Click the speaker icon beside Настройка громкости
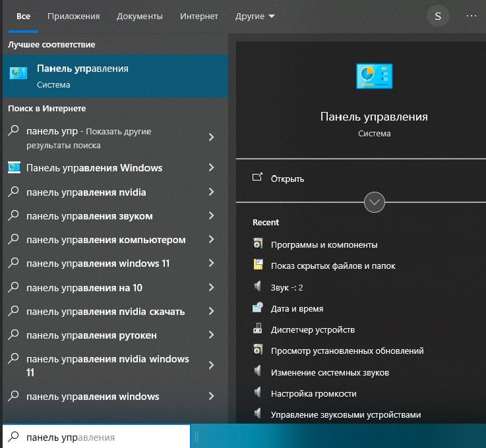 (x=258, y=392)
